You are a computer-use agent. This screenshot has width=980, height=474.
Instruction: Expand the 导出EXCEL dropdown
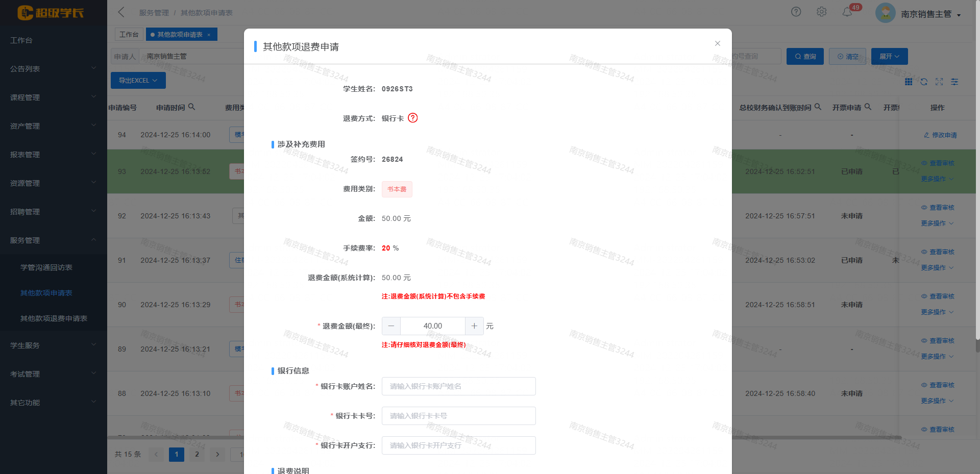(x=138, y=81)
